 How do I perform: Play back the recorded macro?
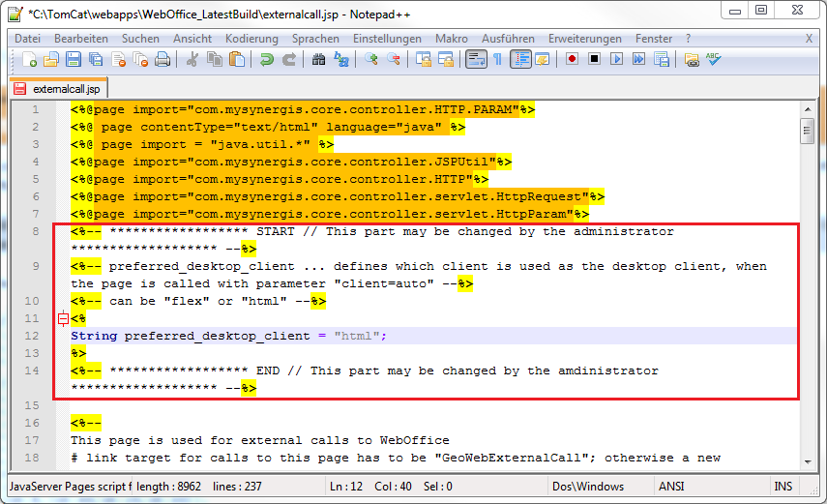616,59
